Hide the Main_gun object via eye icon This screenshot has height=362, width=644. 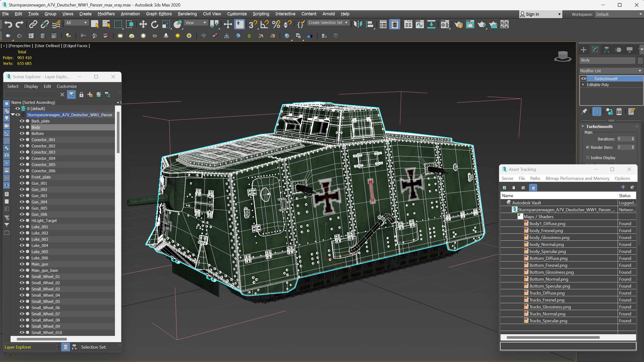[22, 264]
